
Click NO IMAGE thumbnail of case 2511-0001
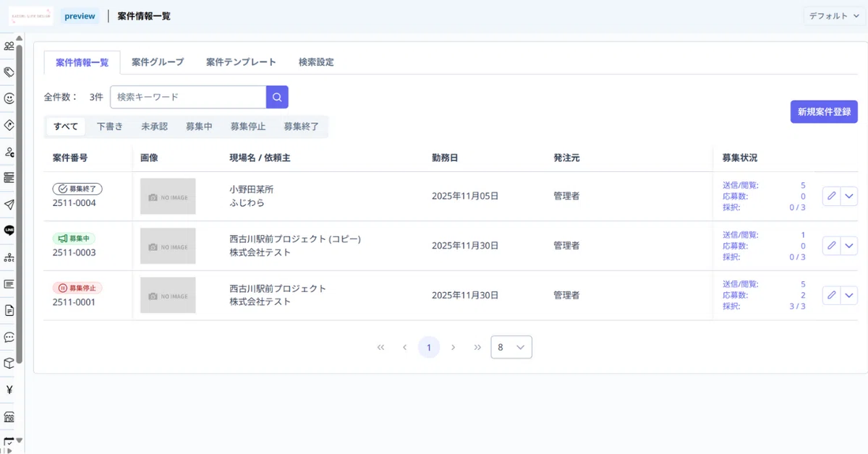pos(168,296)
